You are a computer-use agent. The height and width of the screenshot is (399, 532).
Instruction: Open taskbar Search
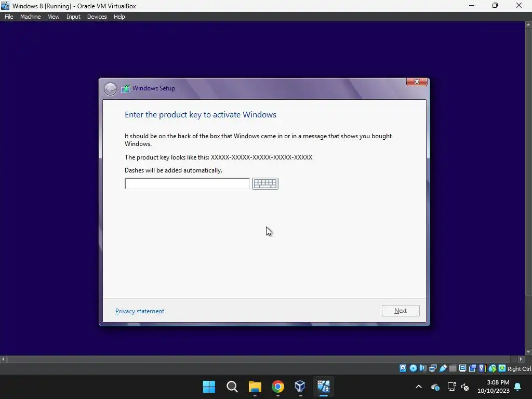[232, 387]
